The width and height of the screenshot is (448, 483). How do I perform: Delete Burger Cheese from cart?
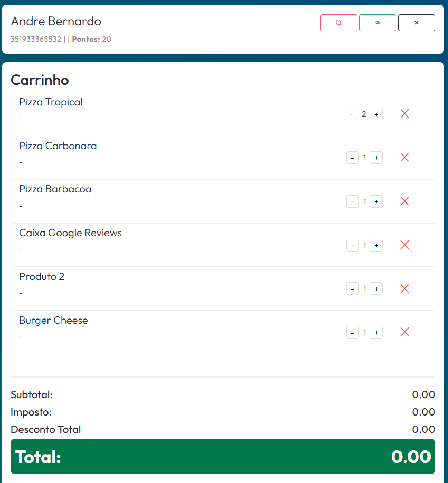[x=405, y=332]
